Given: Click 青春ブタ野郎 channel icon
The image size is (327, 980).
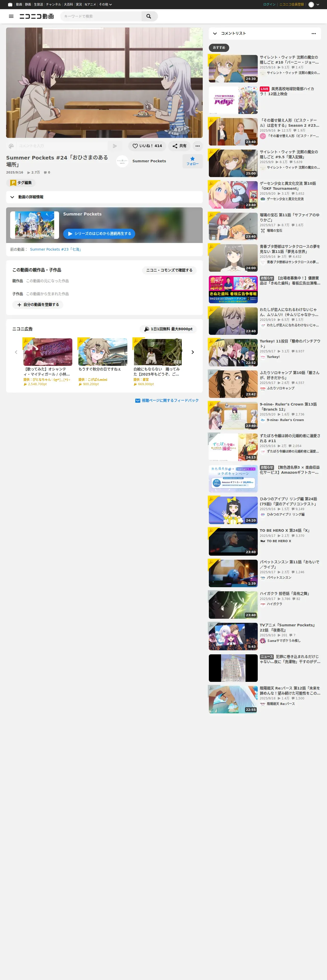Looking at the screenshot, I should [x=263, y=263].
